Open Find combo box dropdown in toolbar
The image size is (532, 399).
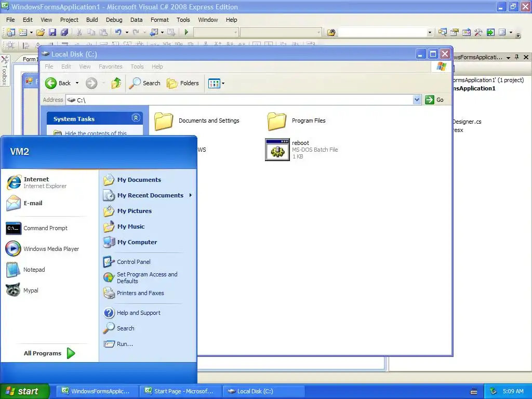(x=430, y=33)
